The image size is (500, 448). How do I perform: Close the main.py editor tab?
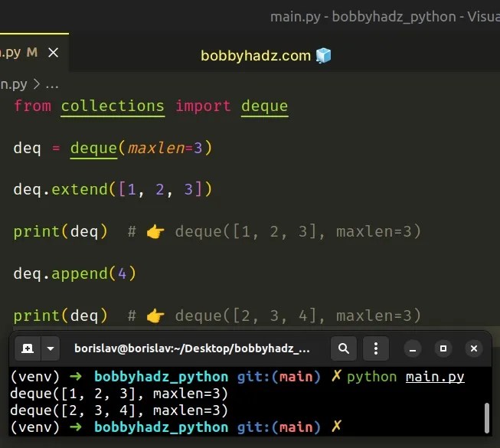pos(54,52)
